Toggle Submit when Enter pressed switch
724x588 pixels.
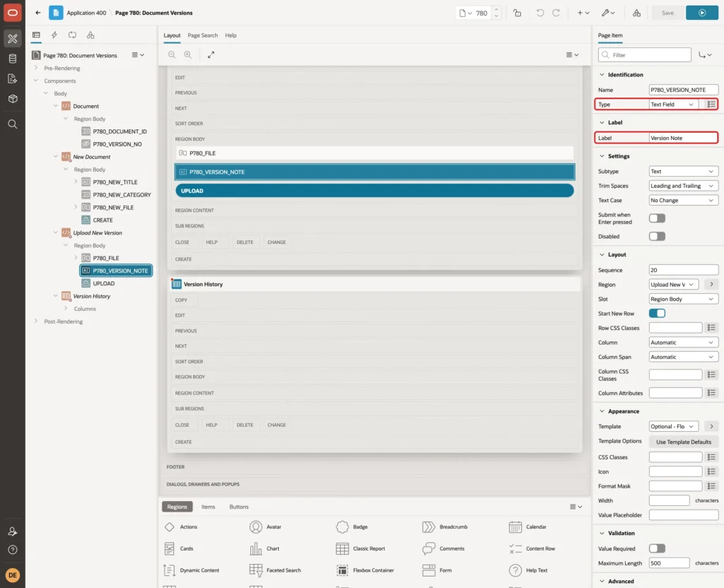pos(657,218)
